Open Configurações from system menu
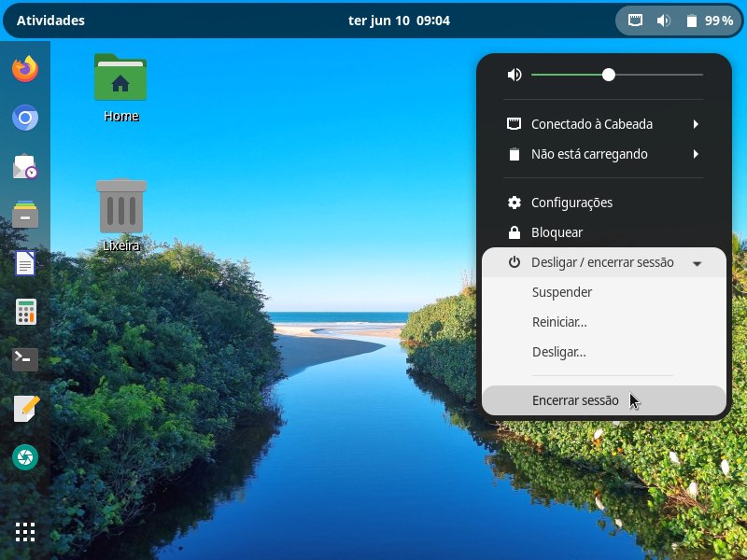 [x=604, y=203]
